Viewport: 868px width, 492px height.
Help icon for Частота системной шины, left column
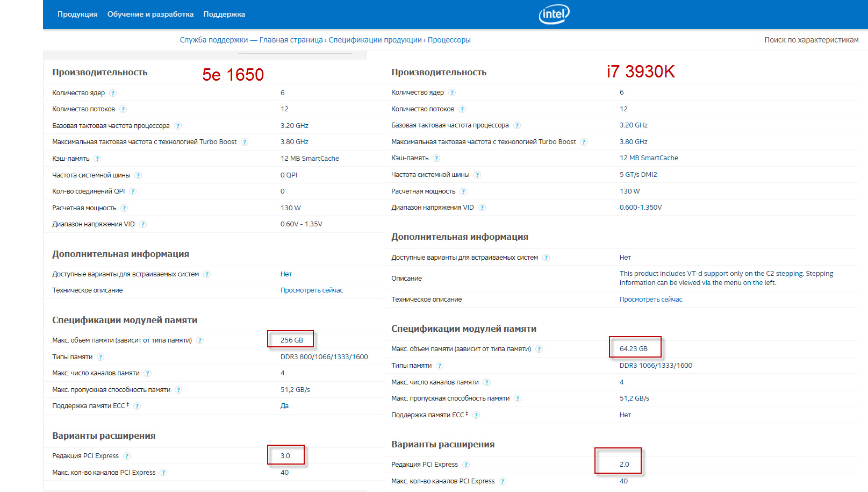[x=138, y=175]
